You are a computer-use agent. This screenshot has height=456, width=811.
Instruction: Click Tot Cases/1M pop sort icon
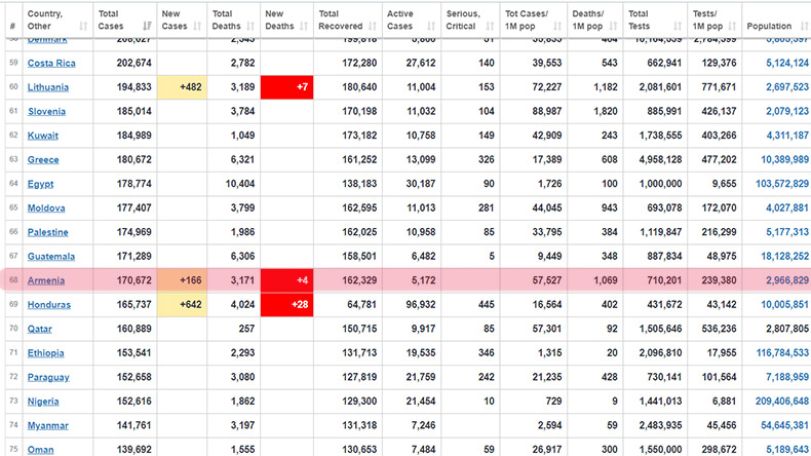[558, 26]
